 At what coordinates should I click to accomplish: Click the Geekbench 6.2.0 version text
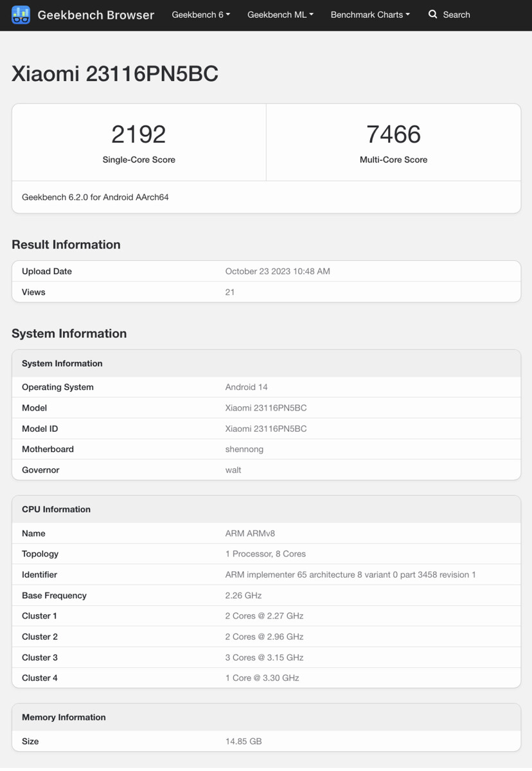[95, 197]
